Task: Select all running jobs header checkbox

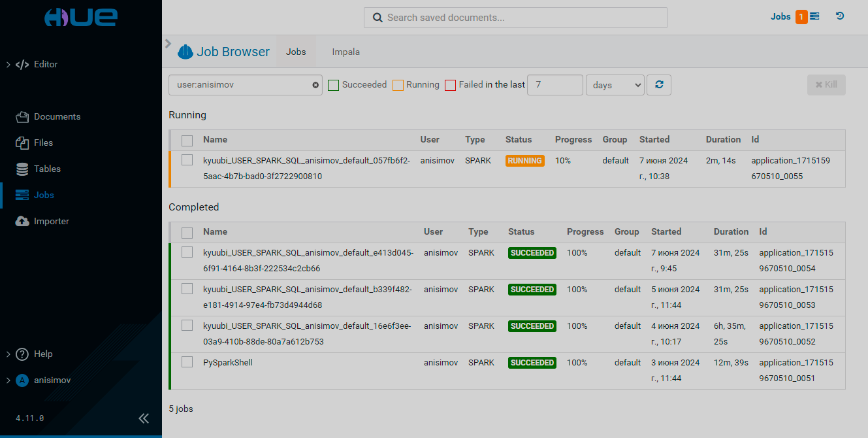Action: tap(187, 141)
